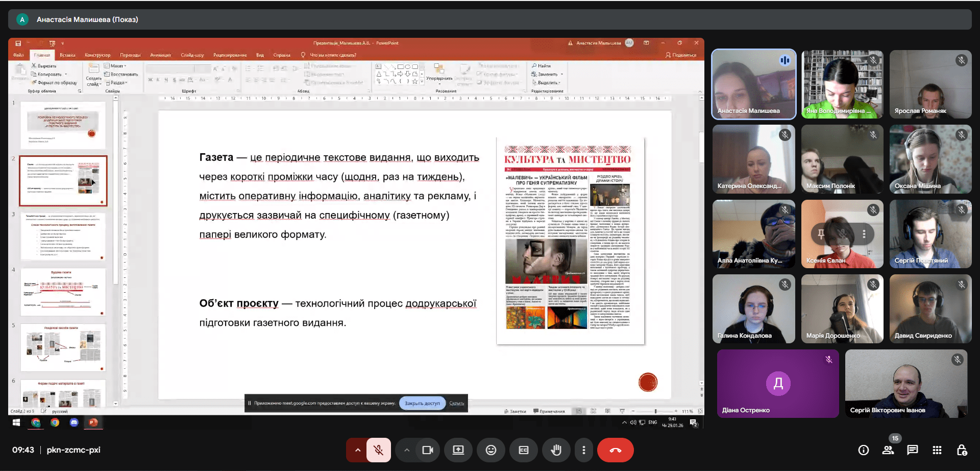Open the three-dot more options menu

coord(583,450)
